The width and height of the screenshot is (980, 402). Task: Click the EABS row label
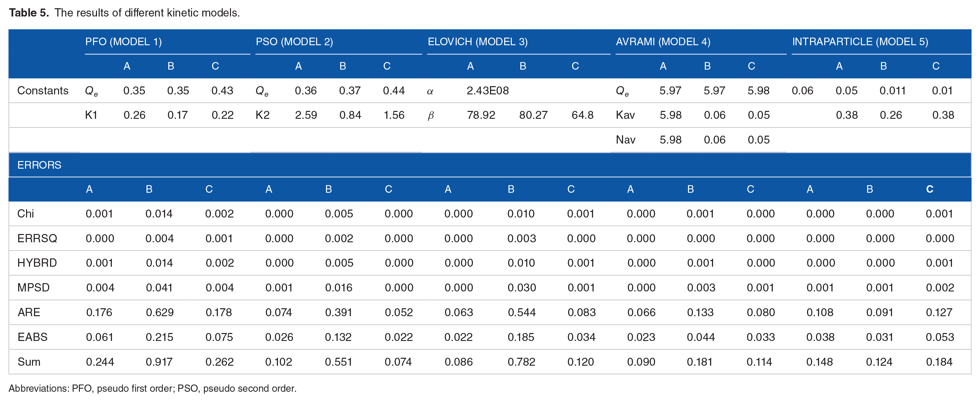pos(32,337)
